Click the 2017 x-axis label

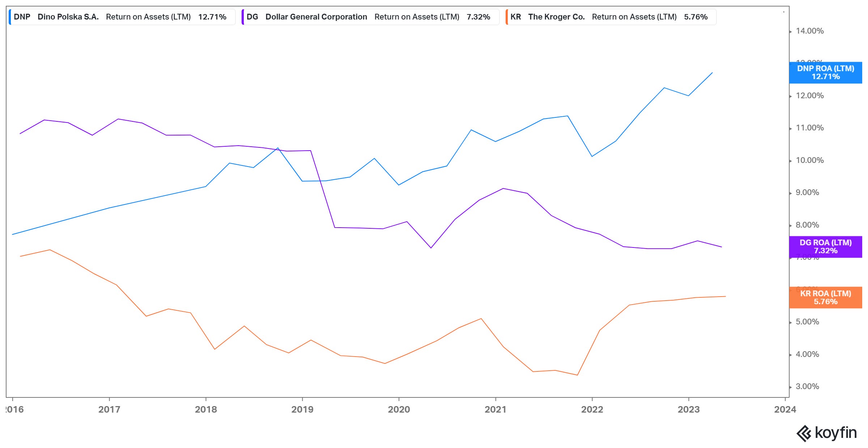109,409
